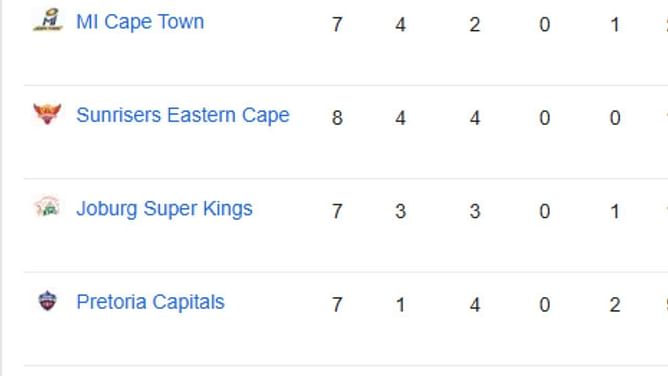
Task: Click the Pretoria Capitals shield logo
Action: tap(47, 301)
